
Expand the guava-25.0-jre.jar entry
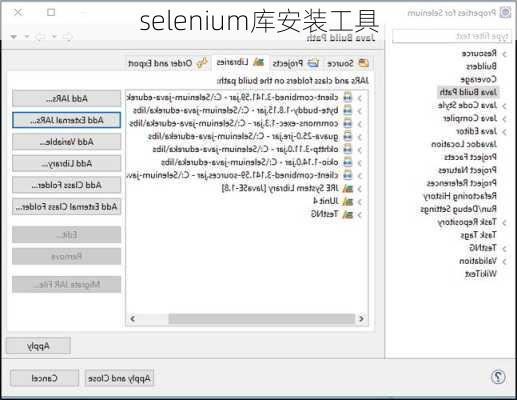[360, 137]
